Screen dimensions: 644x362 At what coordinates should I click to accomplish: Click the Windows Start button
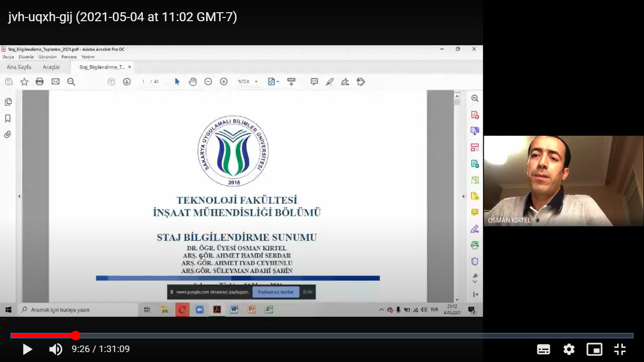coord(8,310)
